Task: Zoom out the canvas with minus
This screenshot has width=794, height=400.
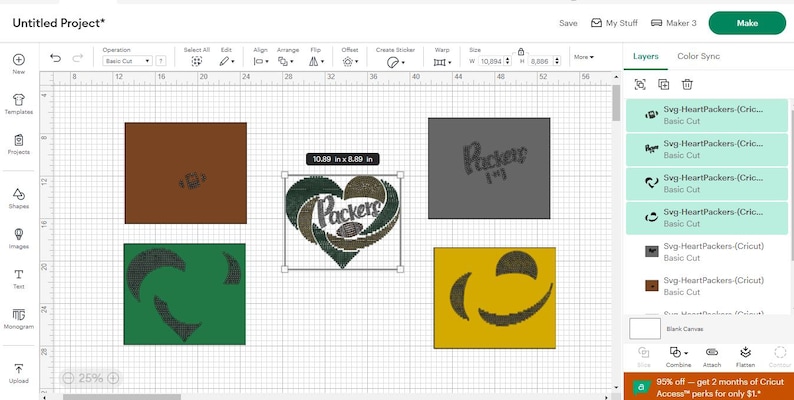Action: click(x=68, y=378)
